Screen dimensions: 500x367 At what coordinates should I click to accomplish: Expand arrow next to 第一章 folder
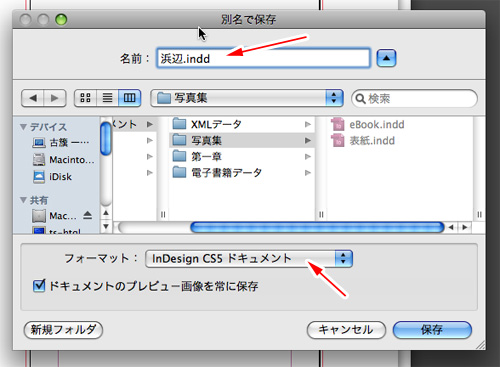point(308,156)
